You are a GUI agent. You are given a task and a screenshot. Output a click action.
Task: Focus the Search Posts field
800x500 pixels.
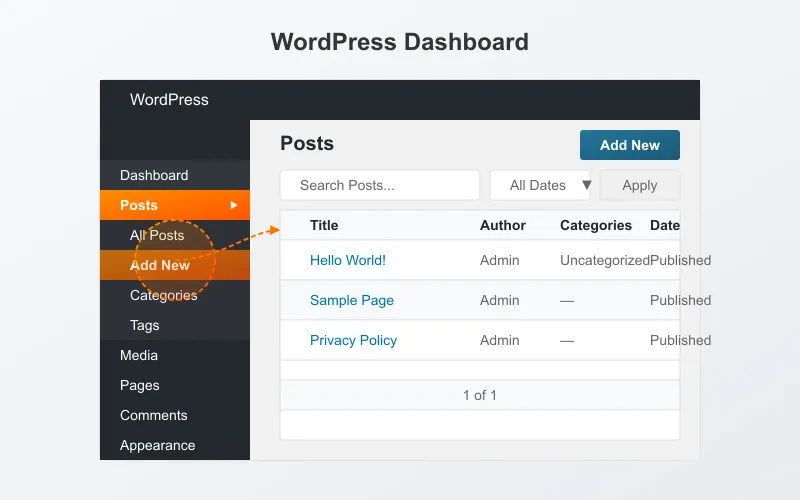(x=380, y=185)
